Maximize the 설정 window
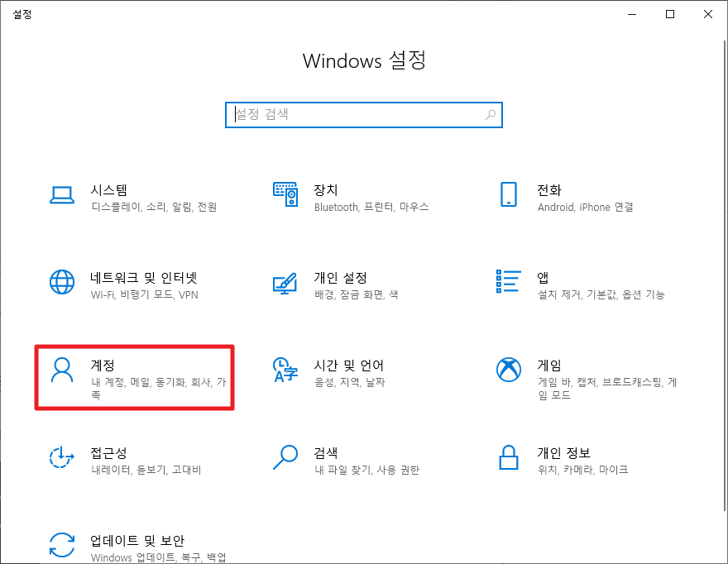 (670, 14)
